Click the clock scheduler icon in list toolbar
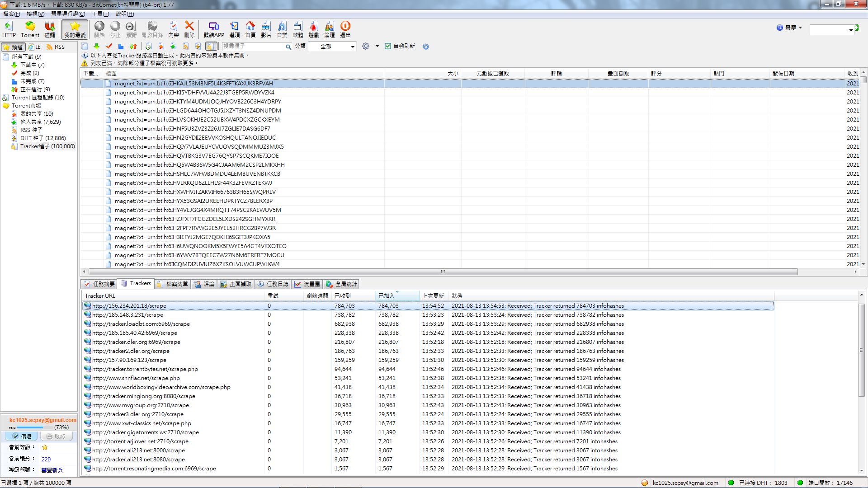 [148, 46]
